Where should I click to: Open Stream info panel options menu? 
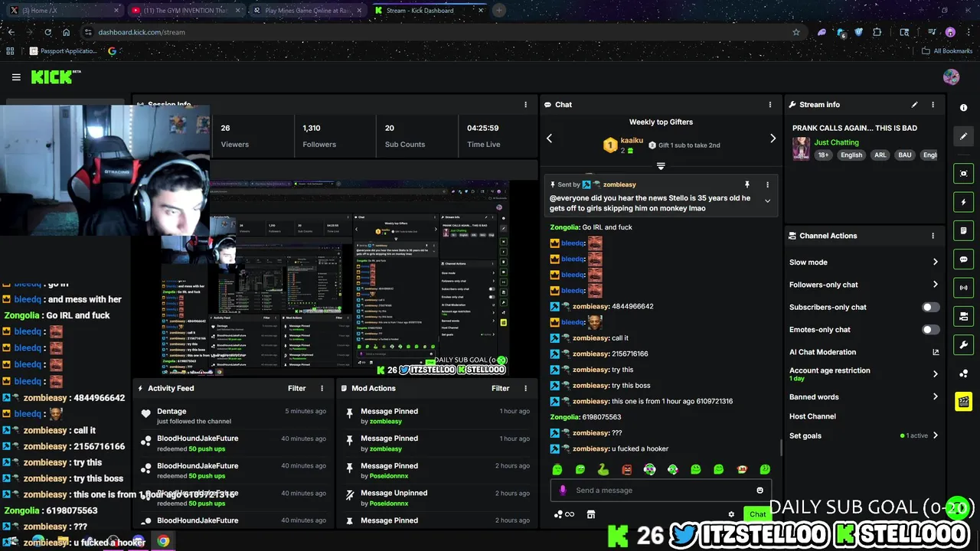coord(933,105)
